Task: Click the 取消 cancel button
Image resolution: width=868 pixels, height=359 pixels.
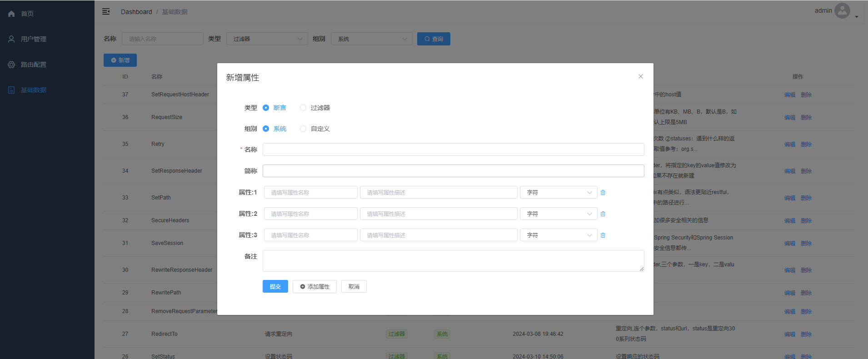Action: point(354,286)
